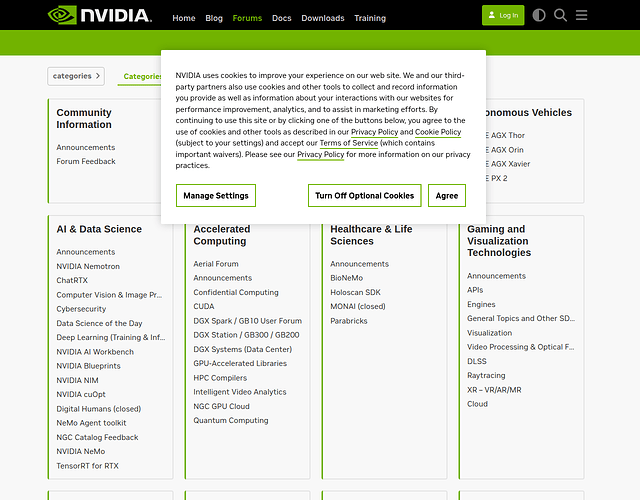The image size is (640, 500).
Task: Open Privacy Policy link beside Cookie Policy
Action: pos(374,132)
